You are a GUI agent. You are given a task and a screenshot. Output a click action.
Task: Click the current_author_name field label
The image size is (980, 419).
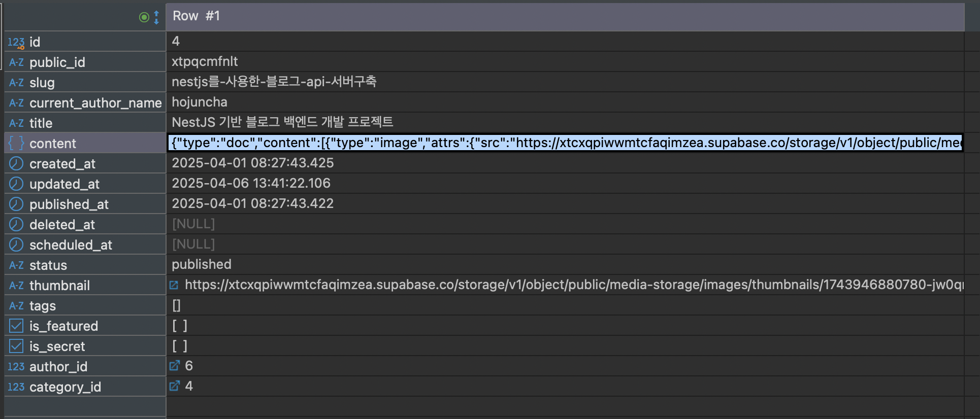pyautogui.click(x=95, y=103)
